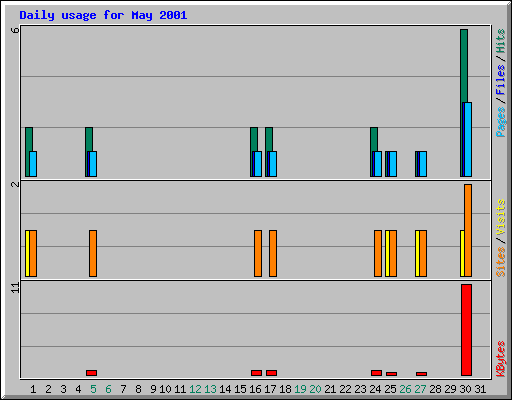Click green day label 20 on the x-axis

coord(315,389)
